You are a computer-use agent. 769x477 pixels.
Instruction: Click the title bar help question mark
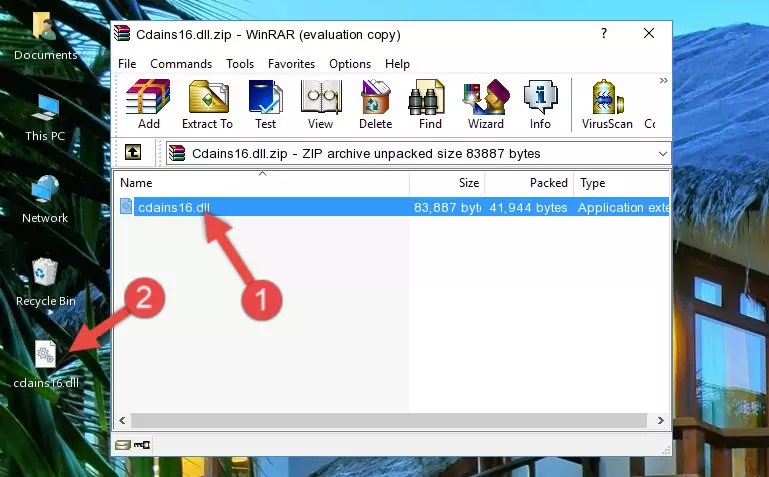pos(604,33)
